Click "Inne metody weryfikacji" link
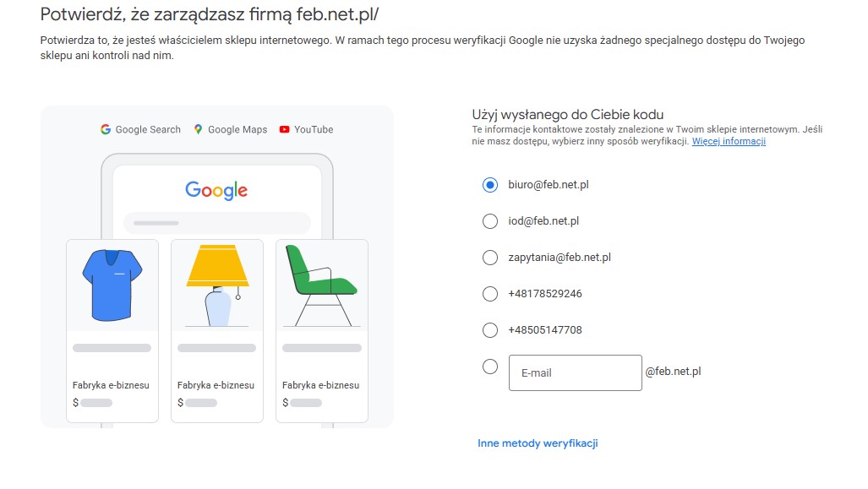The height and width of the screenshot is (489, 868). click(538, 443)
